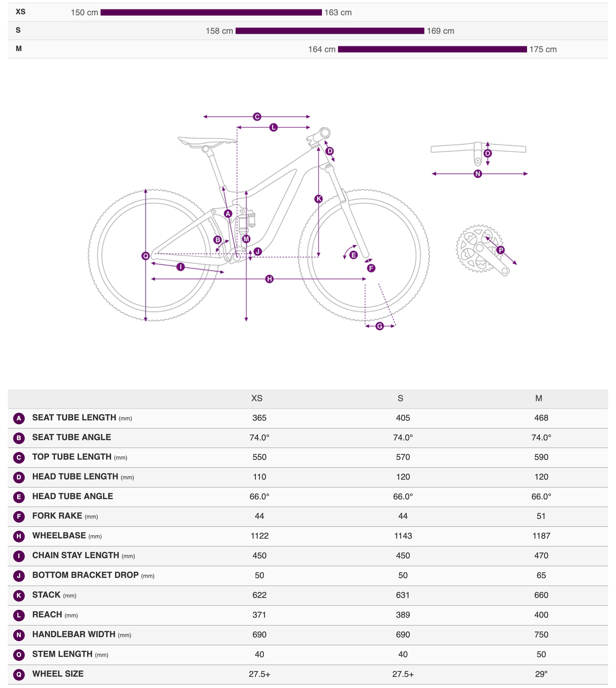Click the L reach marker above the bike frame
This screenshot has width=616, height=688.
(x=274, y=128)
